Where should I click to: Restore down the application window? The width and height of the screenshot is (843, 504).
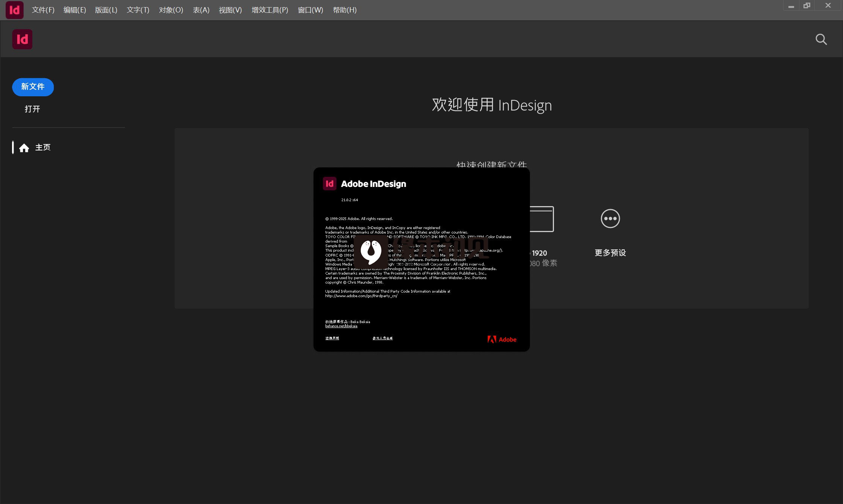coord(806,6)
